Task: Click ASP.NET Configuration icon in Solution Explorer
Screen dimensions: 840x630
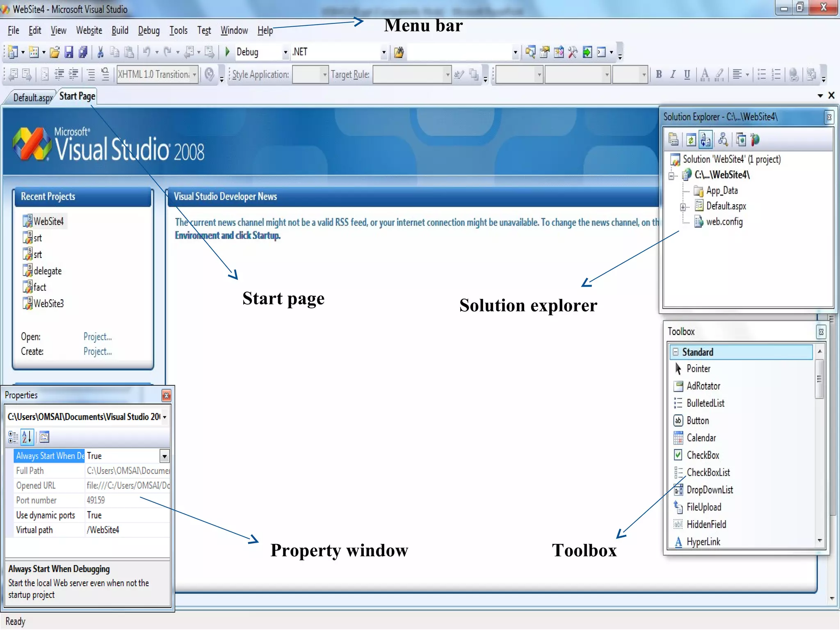Action: 755,140
